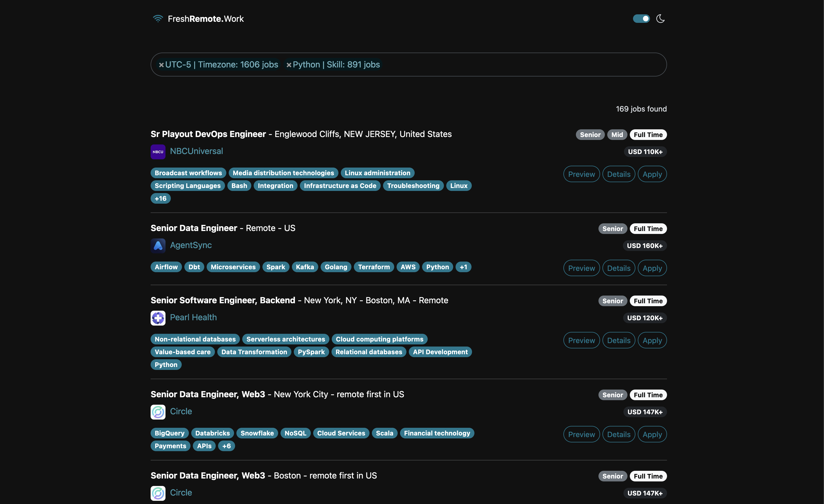Expand the +6 tags on Circle job

pos(226,446)
